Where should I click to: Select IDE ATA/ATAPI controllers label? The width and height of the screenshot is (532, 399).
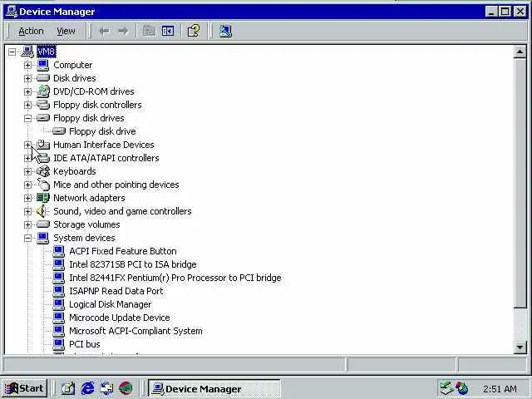pyautogui.click(x=106, y=158)
